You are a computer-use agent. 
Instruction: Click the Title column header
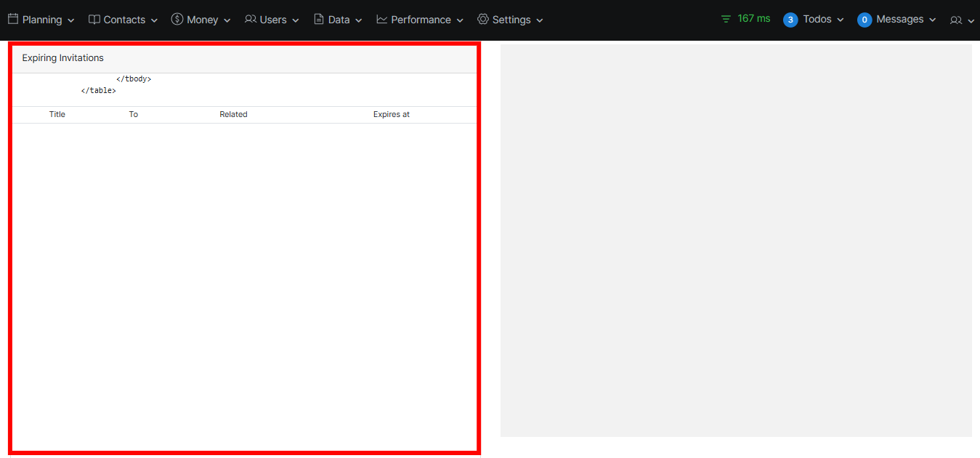point(57,114)
